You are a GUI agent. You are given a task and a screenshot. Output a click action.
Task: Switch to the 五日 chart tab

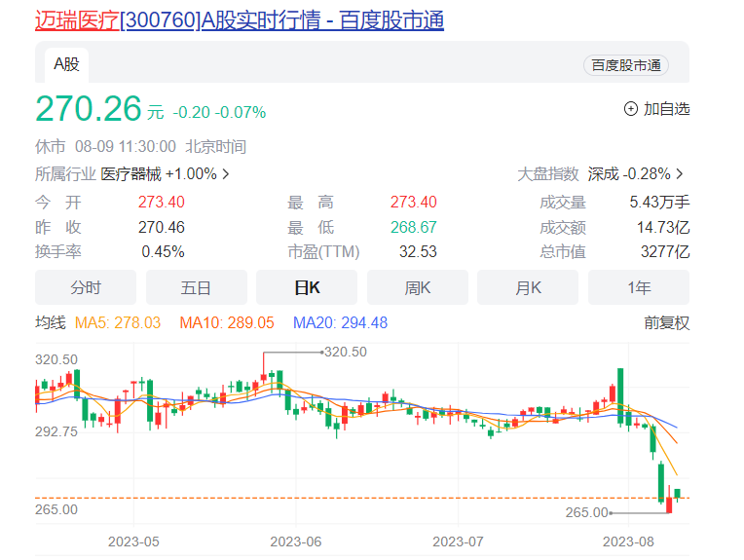pos(197,287)
